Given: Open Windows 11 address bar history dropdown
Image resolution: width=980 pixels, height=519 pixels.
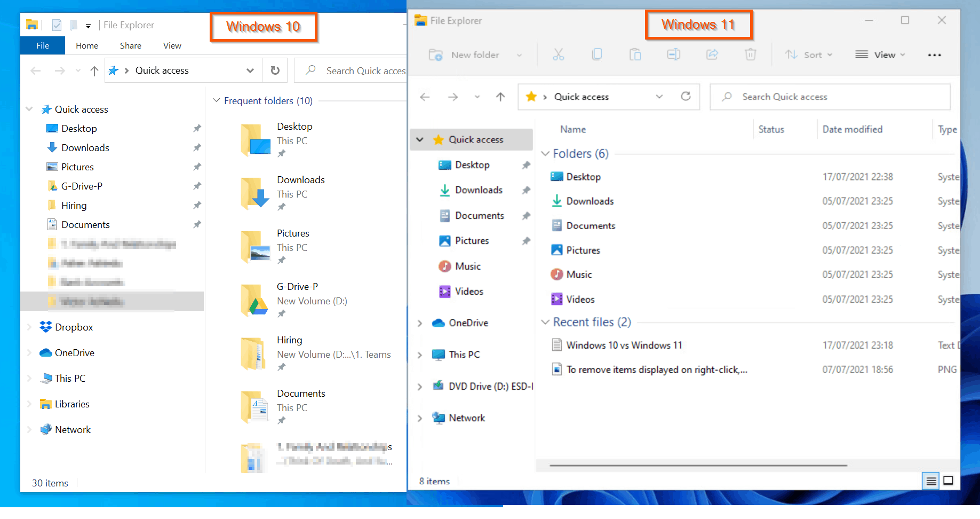Looking at the screenshot, I should click(x=659, y=97).
